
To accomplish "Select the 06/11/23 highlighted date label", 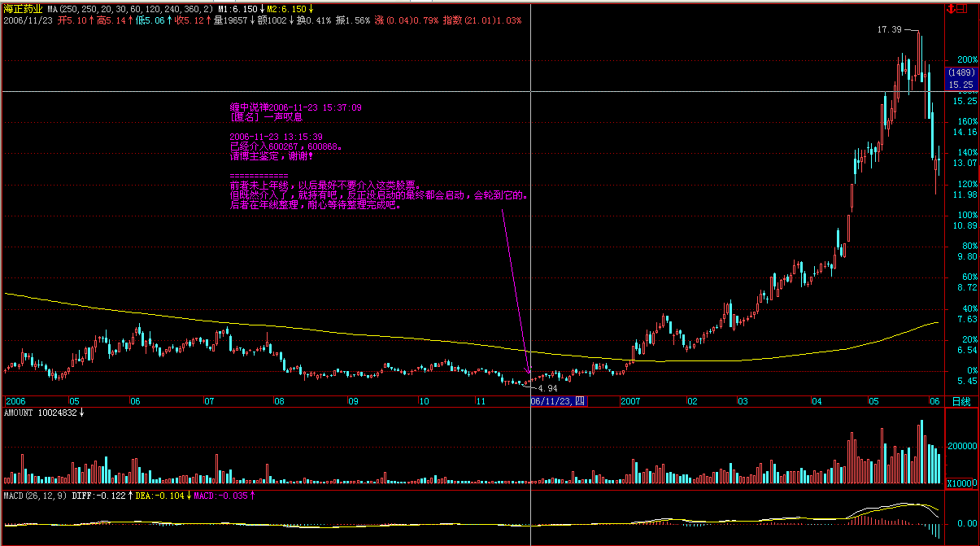I will pos(557,401).
